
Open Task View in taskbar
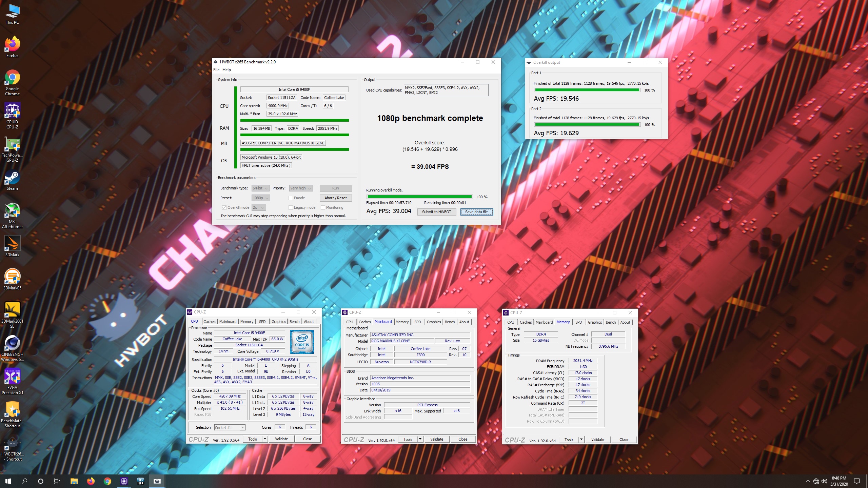[x=57, y=481]
